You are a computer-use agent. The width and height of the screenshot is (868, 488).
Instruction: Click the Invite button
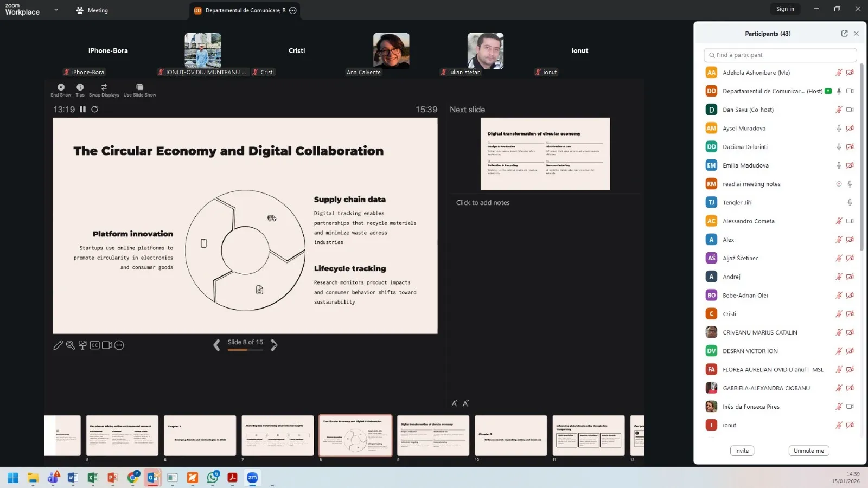coord(742,451)
